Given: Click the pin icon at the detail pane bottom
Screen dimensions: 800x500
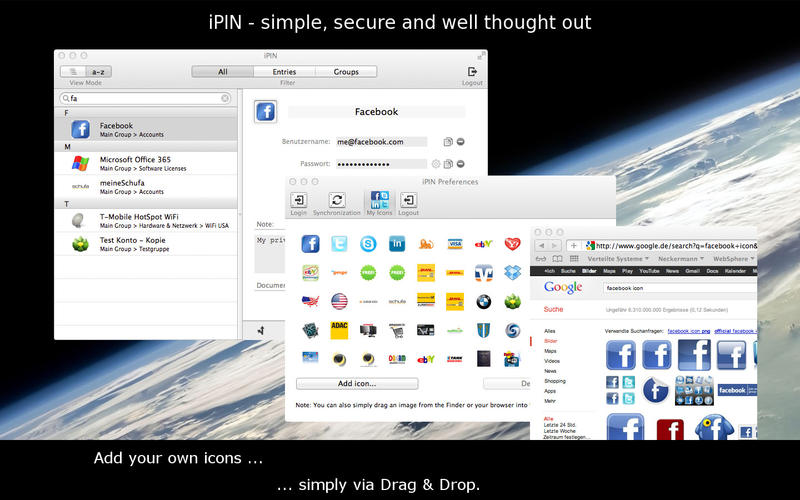Looking at the screenshot, I should click(x=261, y=331).
